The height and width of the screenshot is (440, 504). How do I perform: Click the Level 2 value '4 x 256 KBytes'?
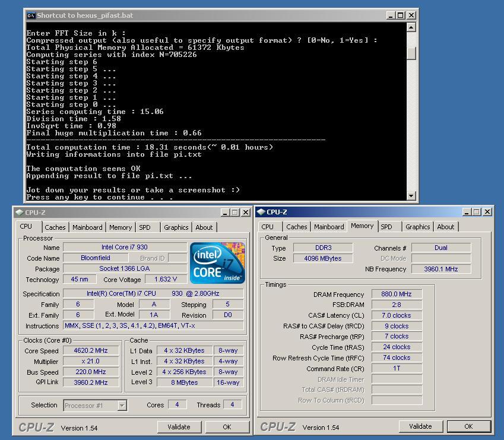coord(185,372)
